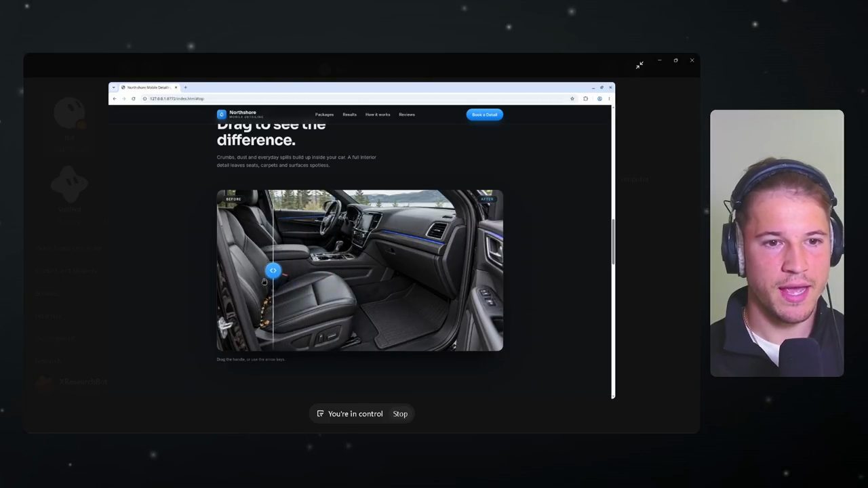Click the browser forward arrow
Image resolution: width=868 pixels, height=488 pixels.
[x=124, y=99]
